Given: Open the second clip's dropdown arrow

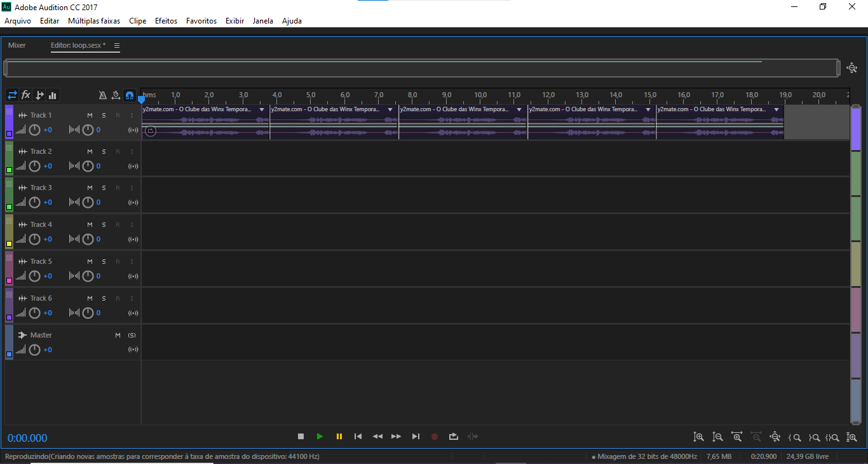Looking at the screenshot, I should click(x=391, y=109).
